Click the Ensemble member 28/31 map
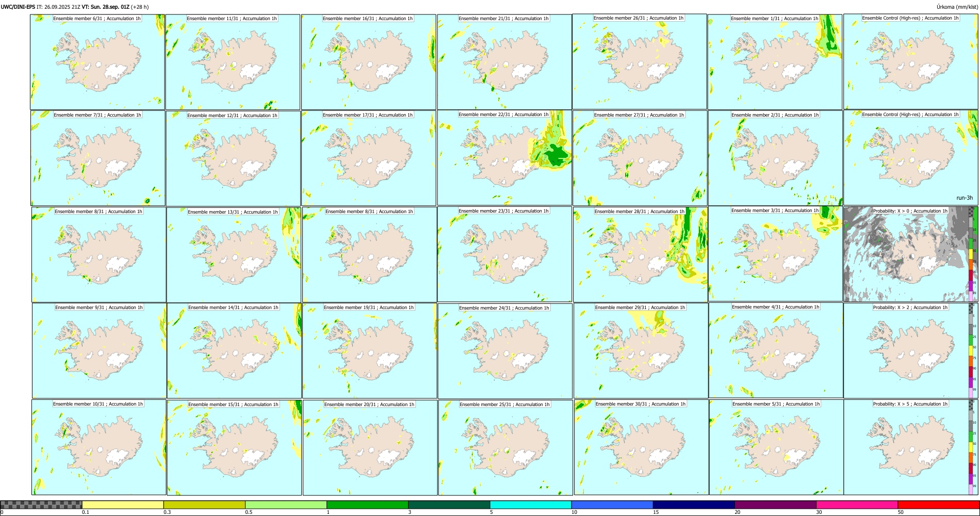The image size is (980, 516). pyautogui.click(x=641, y=254)
